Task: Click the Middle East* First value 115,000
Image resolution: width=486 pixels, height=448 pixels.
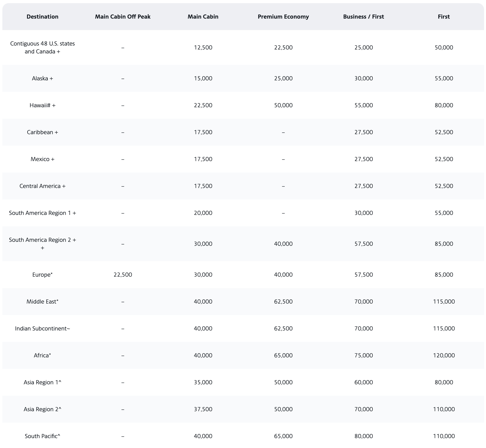Action: click(444, 302)
